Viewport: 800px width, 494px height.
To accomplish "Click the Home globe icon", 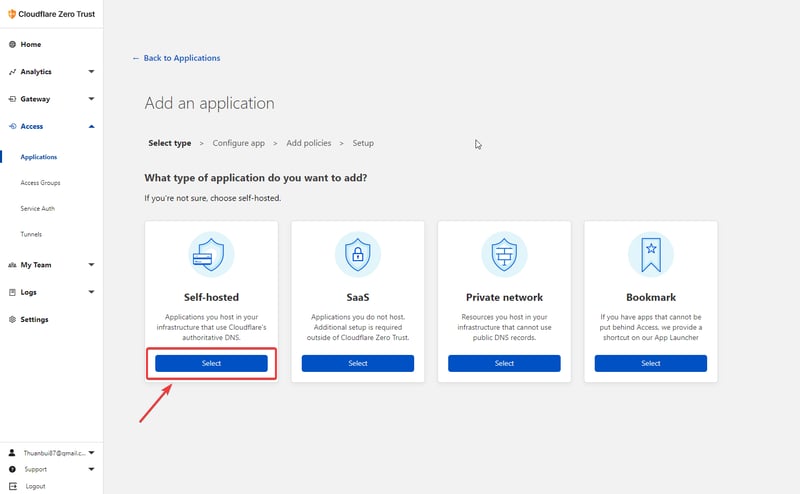I will click(12, 45).
